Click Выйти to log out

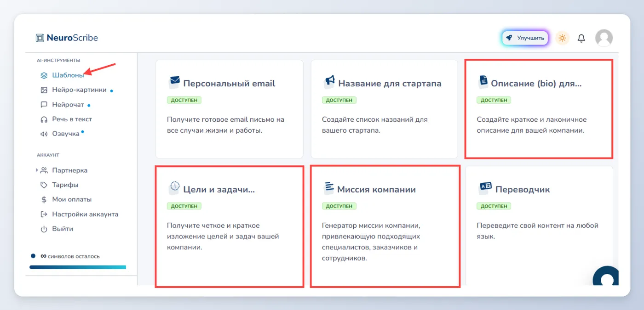(x=63, y=229)
